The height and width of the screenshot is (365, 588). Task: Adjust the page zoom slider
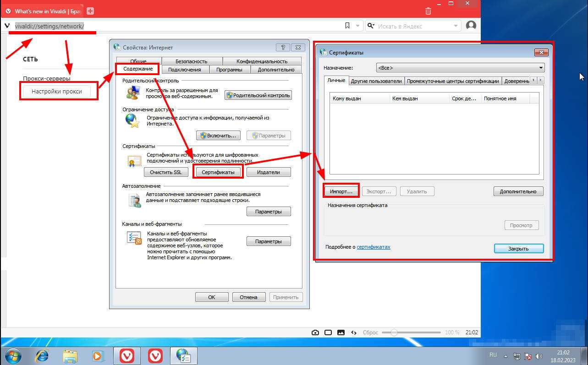coord(394,332)
